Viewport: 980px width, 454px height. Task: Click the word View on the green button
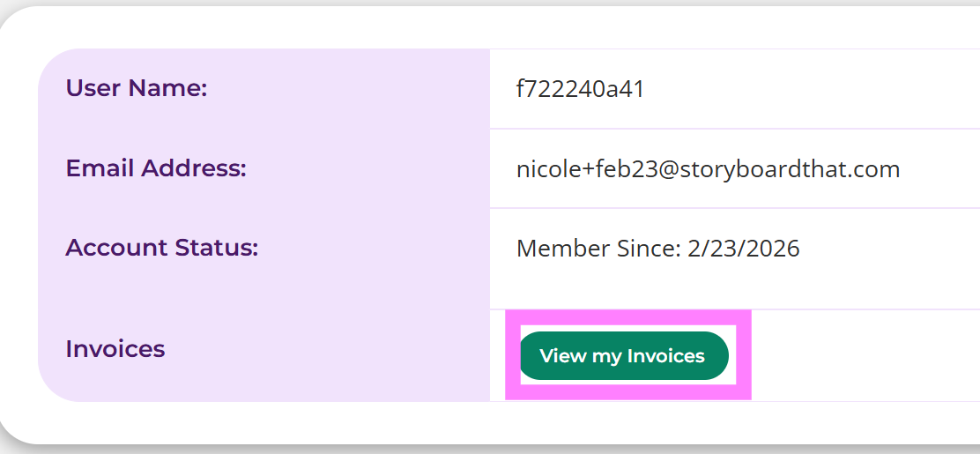click(562, 356)
